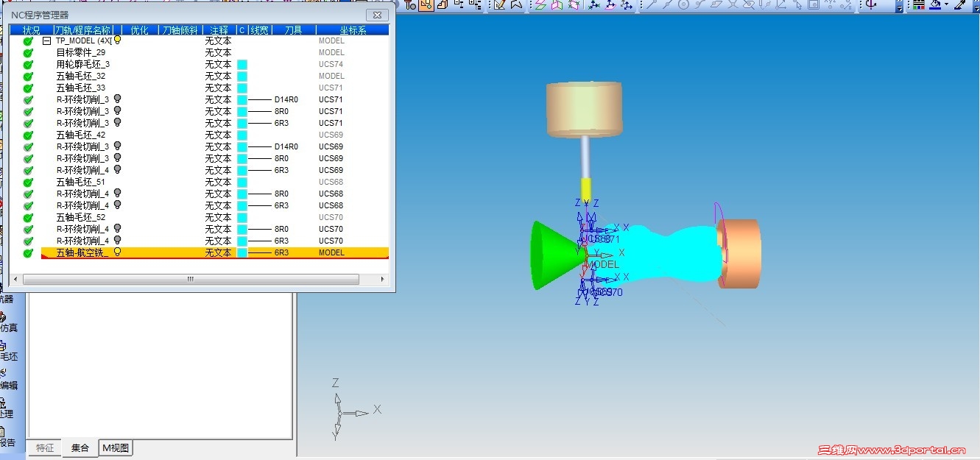Click status checkmark of 五轴-航空铣_ row
Image resolution: width=980 pixels, height=460 pixels.
29,253
